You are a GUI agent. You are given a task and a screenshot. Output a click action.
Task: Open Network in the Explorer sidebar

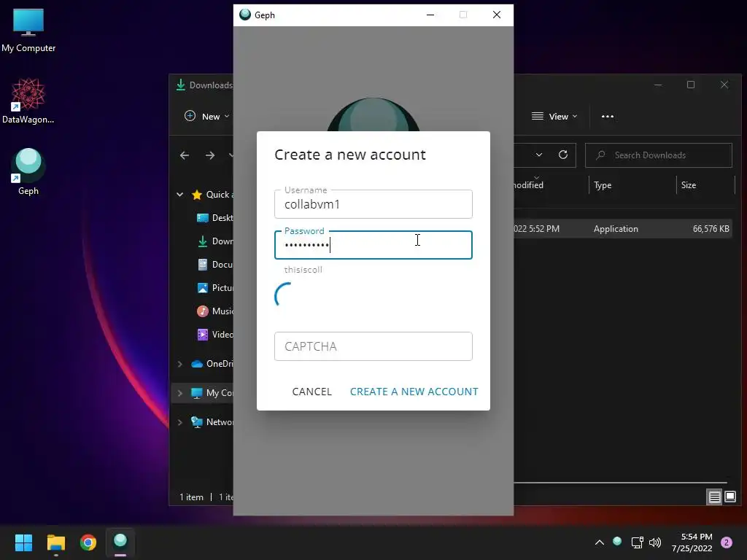click(x=212, y=422)
